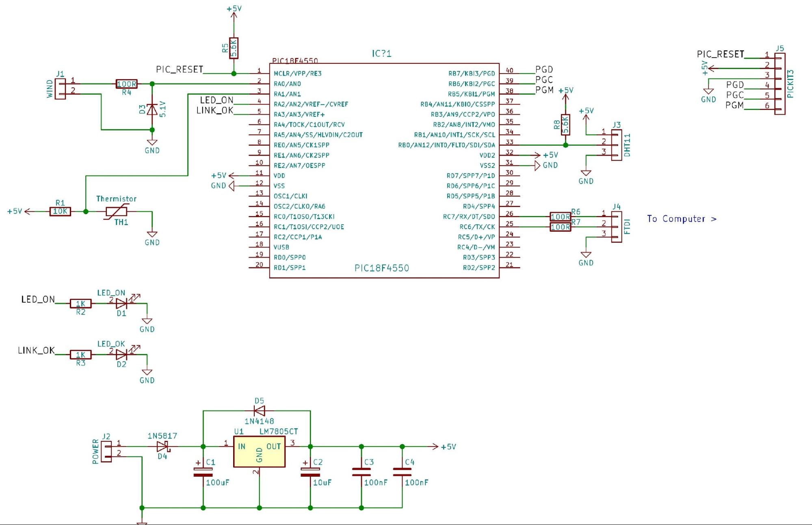Click the LINK_OK net label at pin 5
Image resolution: width=812 pixels, height=525 pixels.
point(215,110)
